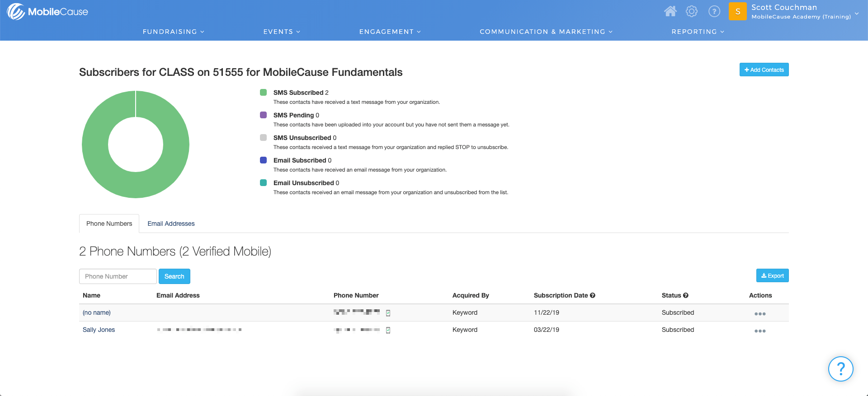Open the Events menu
Viewport: 868px width, 396px height.
point(282,32)
